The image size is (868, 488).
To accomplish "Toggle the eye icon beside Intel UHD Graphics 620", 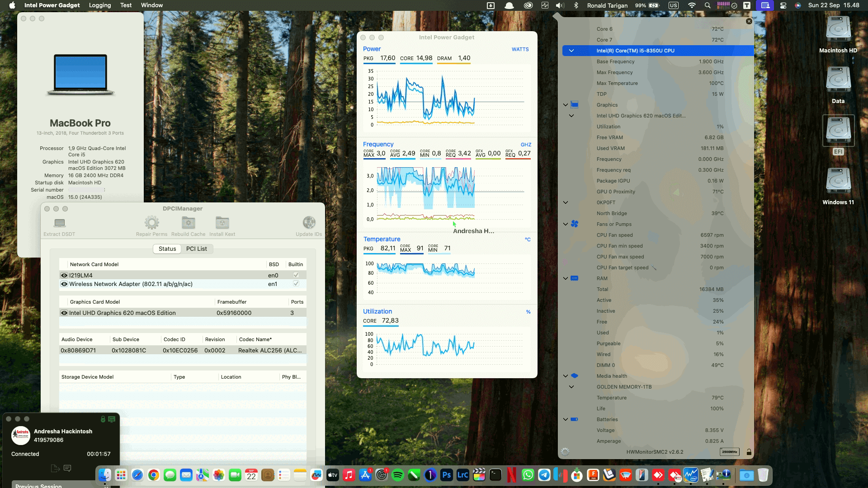I will click(x=64, y=312).
